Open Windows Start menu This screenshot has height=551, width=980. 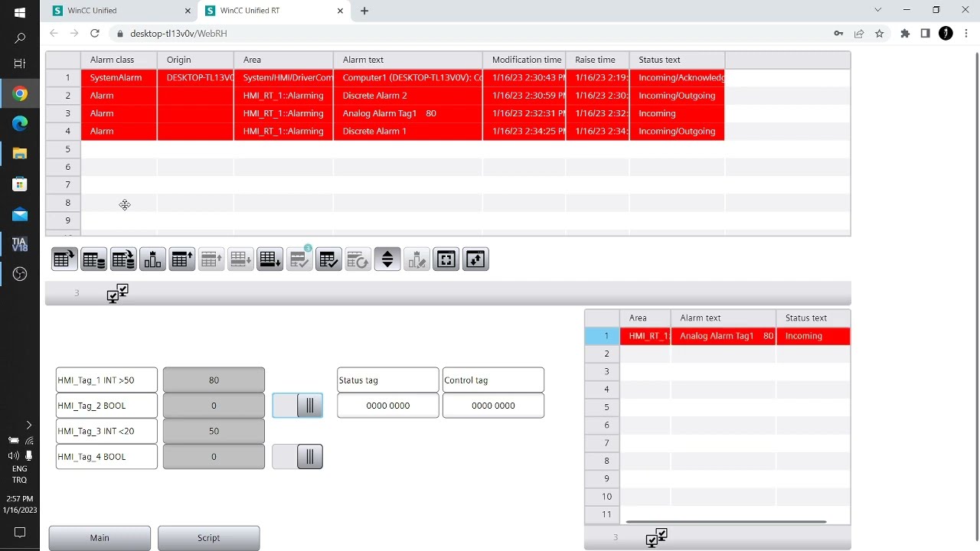20,12
